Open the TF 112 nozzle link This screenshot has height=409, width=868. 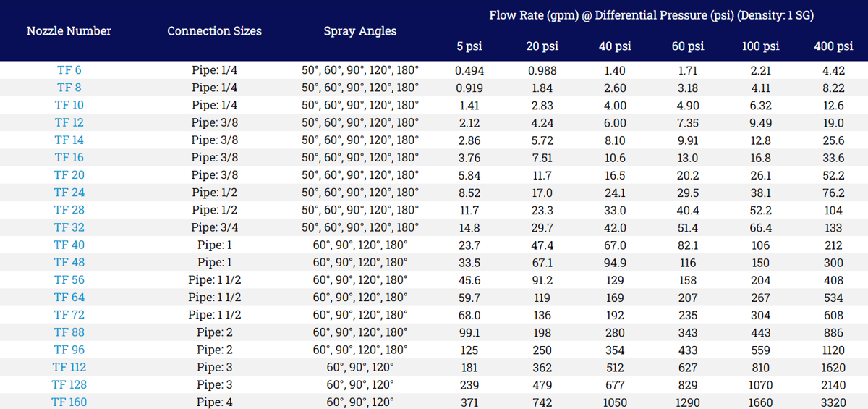[x=69, y=367]
